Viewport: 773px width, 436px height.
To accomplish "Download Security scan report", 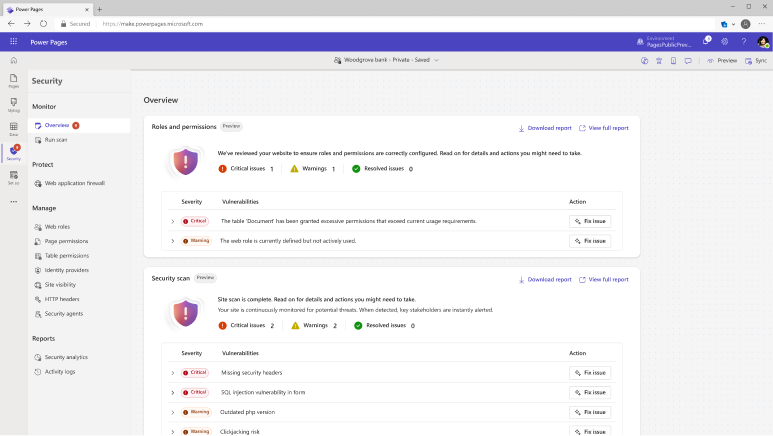I will click(x=545, y=280).
